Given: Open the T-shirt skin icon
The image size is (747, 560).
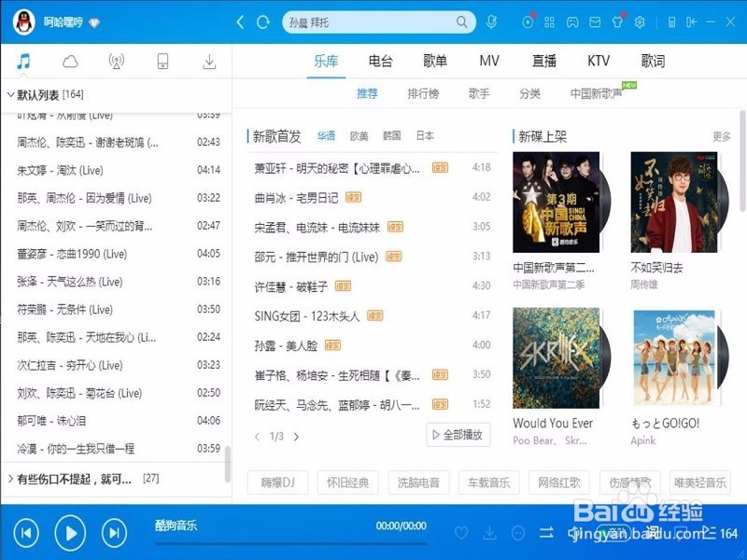Looking at the screenshot, I should tap(618, 21).
